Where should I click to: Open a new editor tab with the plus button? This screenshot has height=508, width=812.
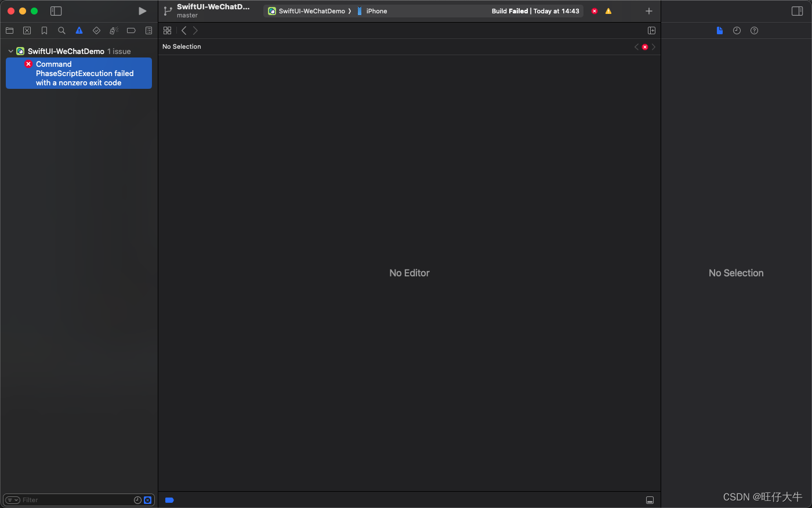(x=648, y=10)
